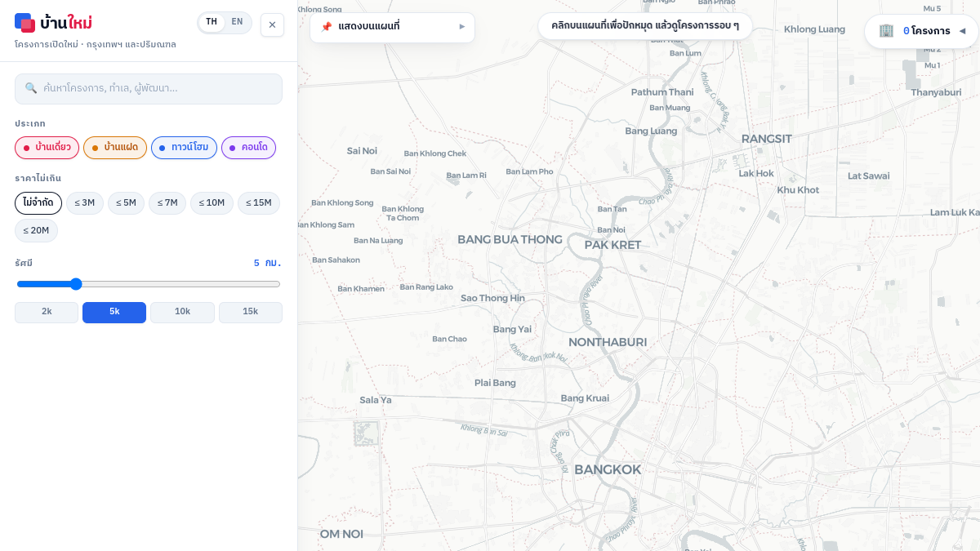Click Khu Khot label on the map
This screenshot has height=551, width=980.
point(798,190)
